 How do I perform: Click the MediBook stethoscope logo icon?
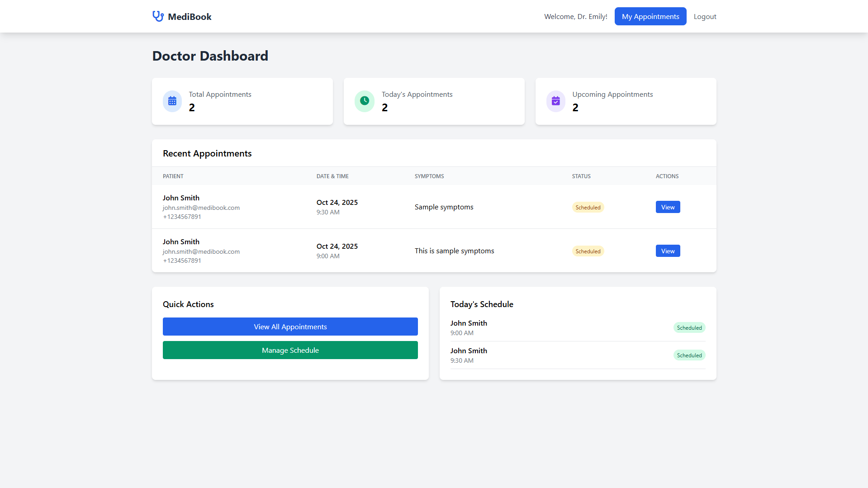[x=158, y=16]
